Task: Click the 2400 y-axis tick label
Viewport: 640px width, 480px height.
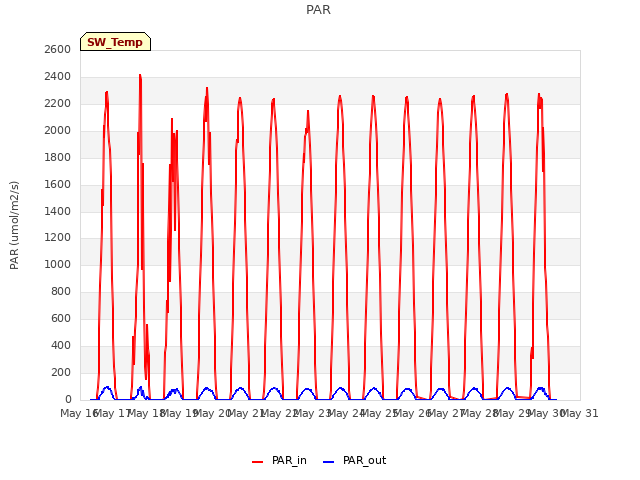Action: point(58,76)
